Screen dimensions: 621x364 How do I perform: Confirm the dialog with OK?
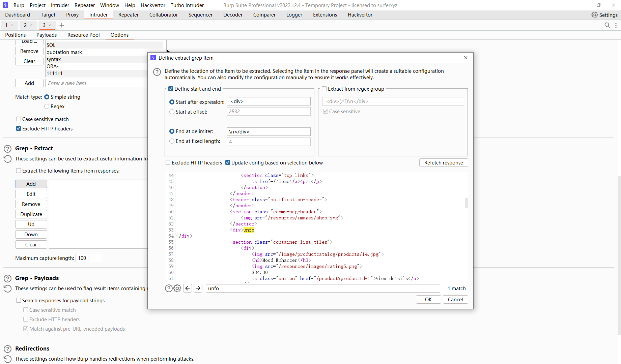[428, 299]
